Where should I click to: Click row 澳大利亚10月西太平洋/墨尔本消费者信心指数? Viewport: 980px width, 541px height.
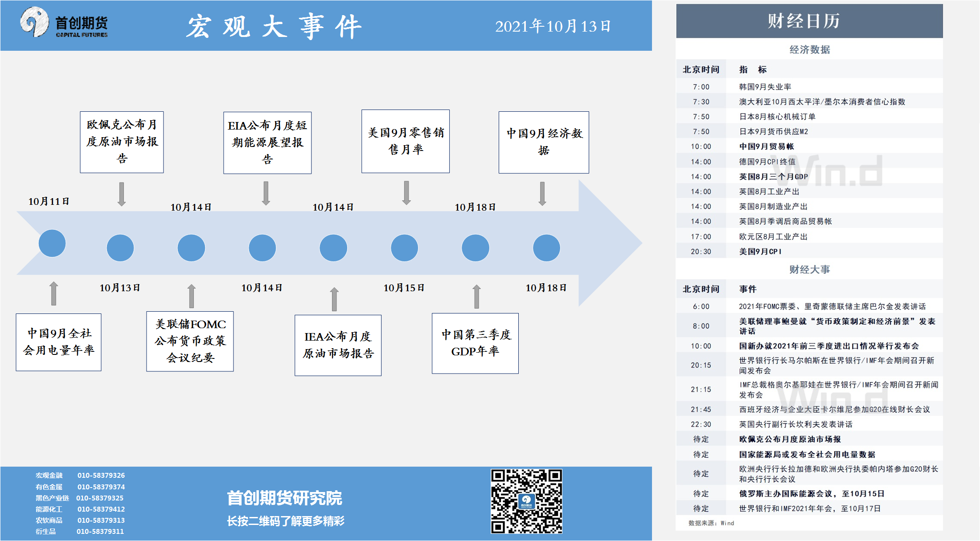(809, 102)
